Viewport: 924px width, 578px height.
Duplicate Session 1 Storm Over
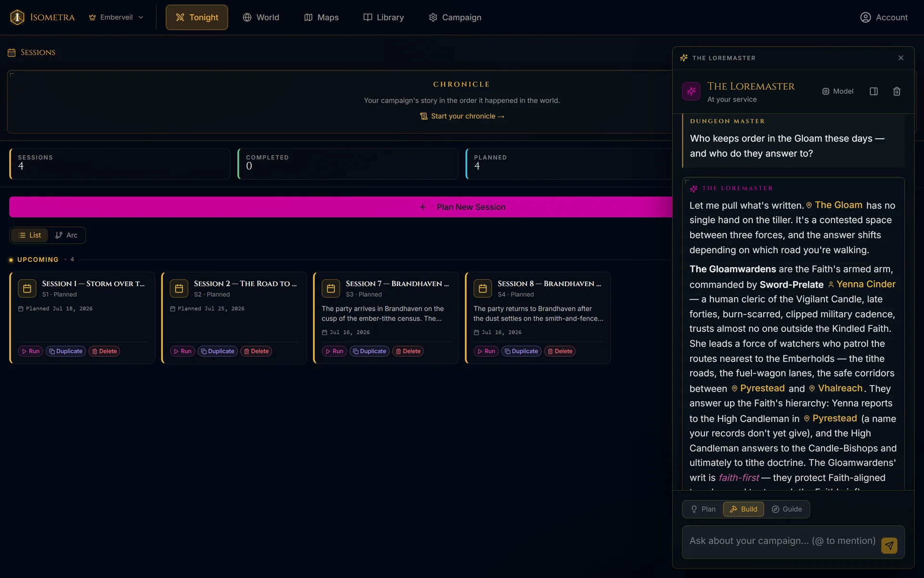(x=66, y=351)
